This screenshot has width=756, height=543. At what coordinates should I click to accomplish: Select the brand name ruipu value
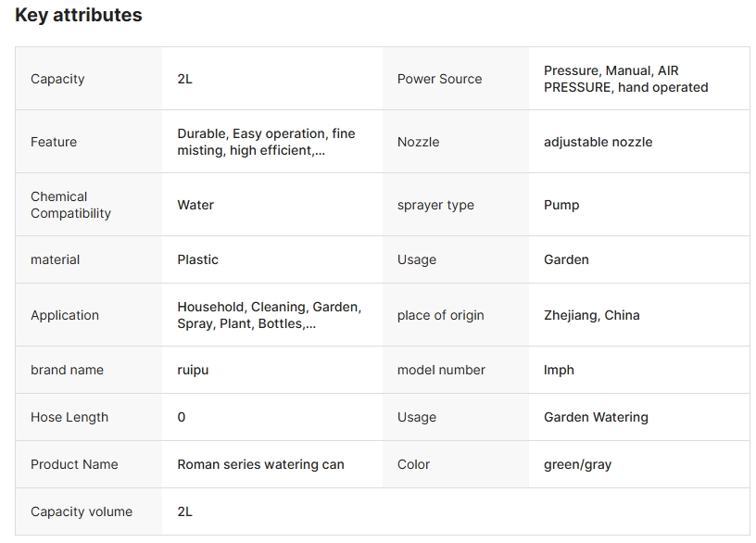193,370
